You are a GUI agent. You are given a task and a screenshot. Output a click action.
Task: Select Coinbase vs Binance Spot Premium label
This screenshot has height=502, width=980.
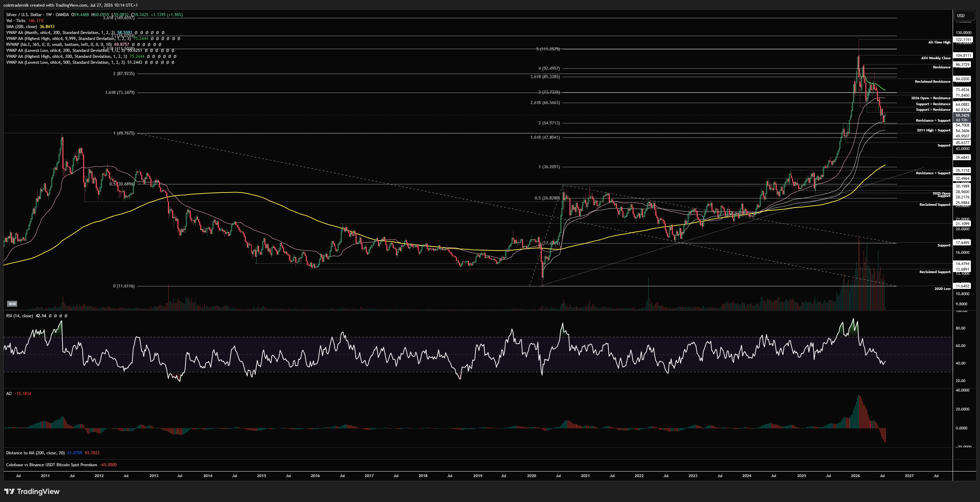51,465
